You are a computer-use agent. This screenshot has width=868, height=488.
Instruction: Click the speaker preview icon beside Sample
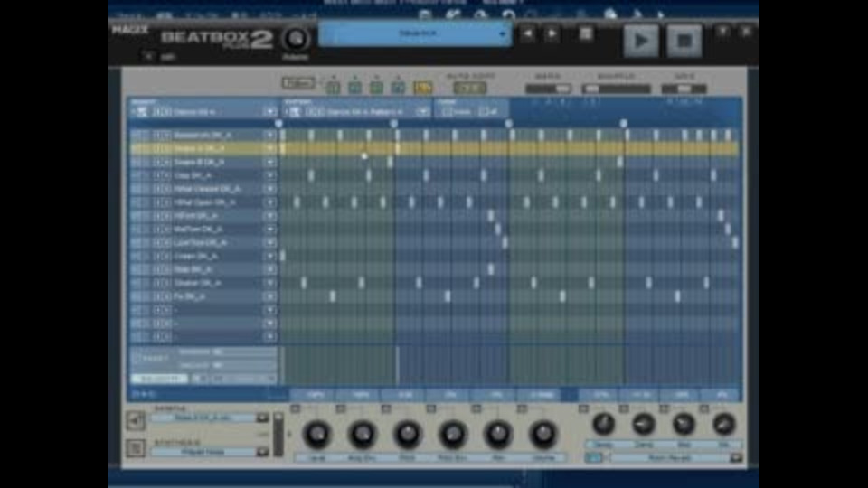[136, 421]
